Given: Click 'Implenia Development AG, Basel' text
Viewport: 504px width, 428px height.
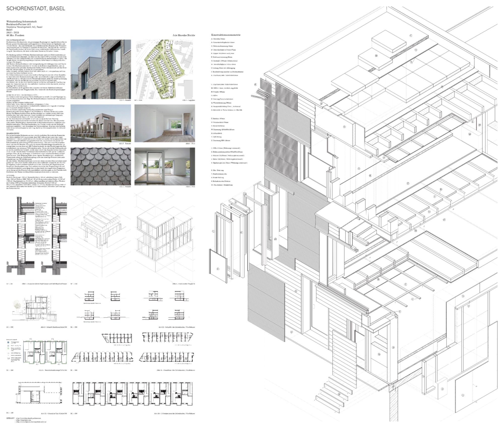Looking at the screenshot, I should coord(24,27).
